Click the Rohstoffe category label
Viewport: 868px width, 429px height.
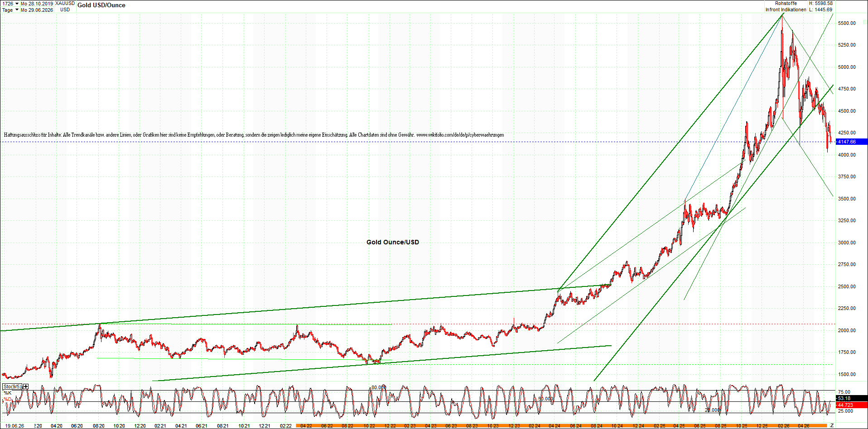point(786,3)
